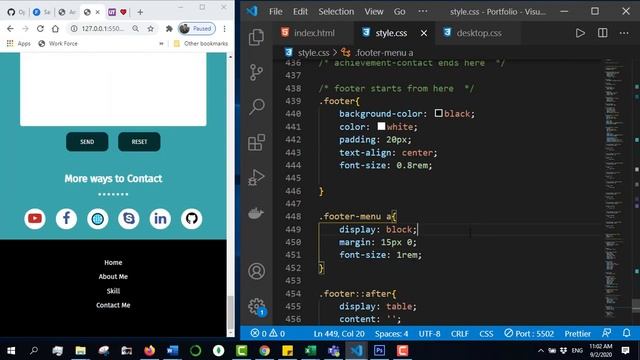Click Spaces: 4 indentation setting
This screenshot has width=640, height=360.
391,333
